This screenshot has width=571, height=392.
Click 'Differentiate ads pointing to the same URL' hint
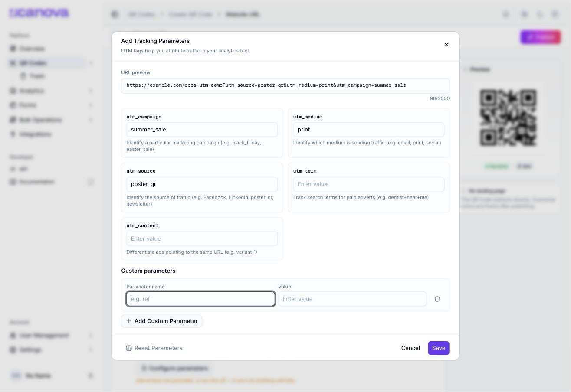pos(192,252)
